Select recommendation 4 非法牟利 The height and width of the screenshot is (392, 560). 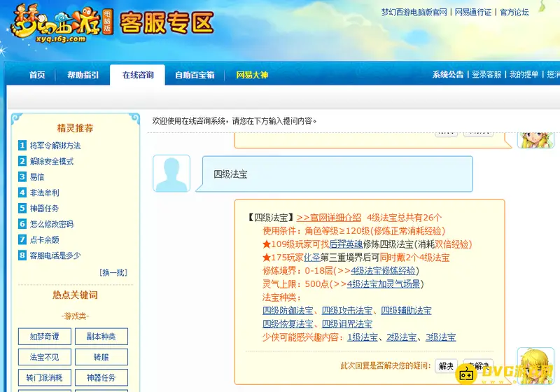[x=44, y=192]
